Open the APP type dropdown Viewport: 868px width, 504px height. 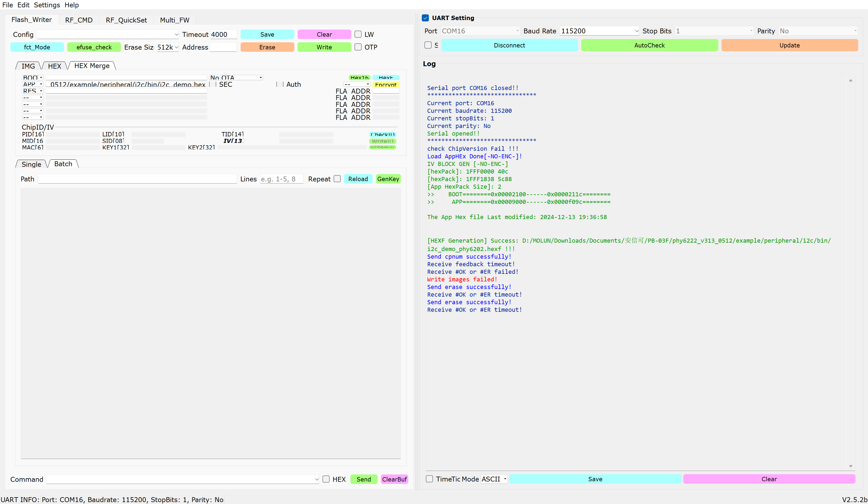tap(33, 84)
